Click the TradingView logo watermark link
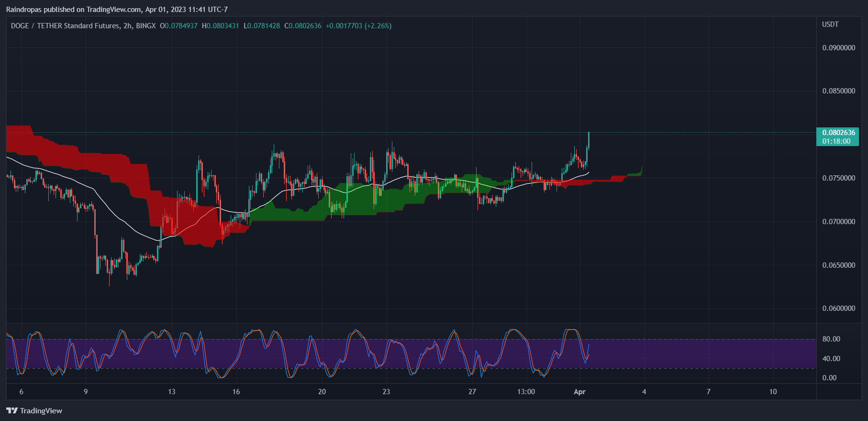 [x=34, y=410]
